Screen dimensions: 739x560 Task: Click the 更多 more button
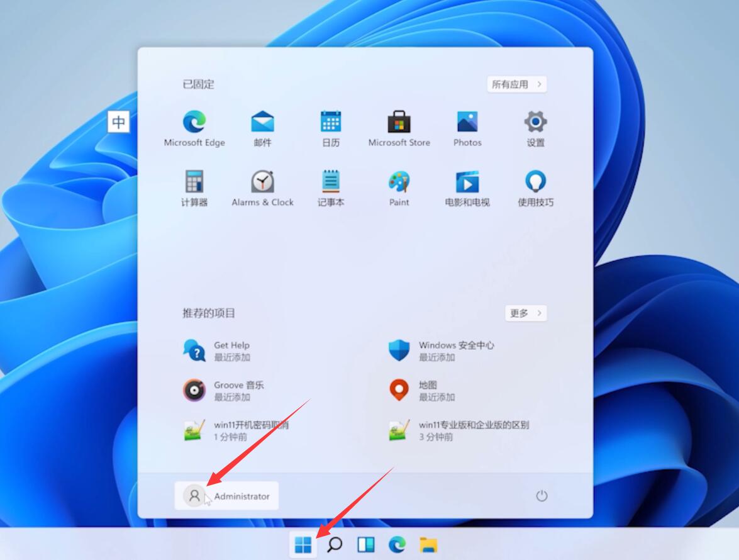(526, 313)
